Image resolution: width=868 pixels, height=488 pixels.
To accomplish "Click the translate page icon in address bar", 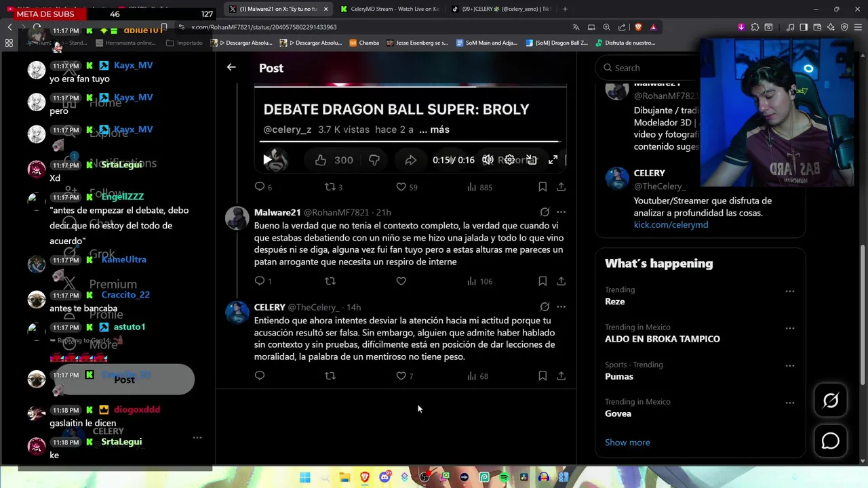I will click(x=576, y=27).
